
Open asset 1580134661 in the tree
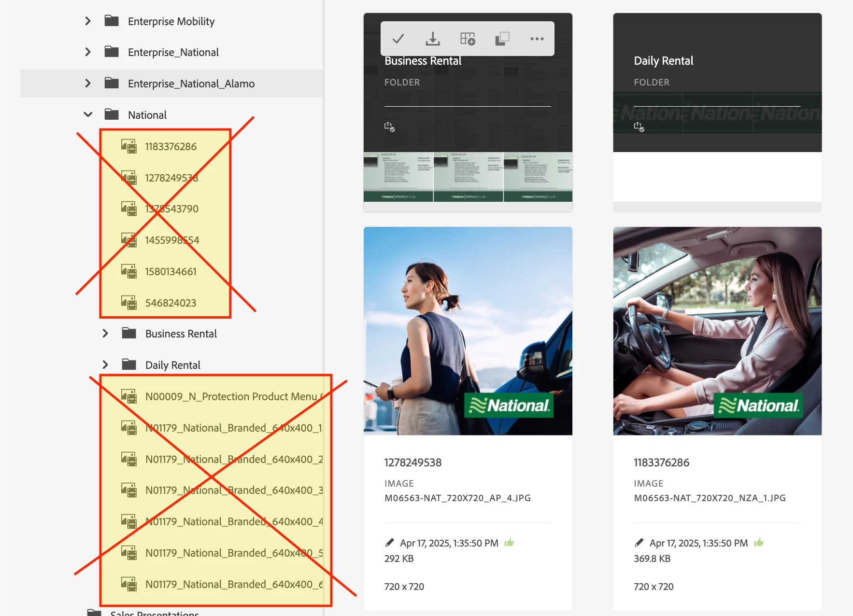171,271
